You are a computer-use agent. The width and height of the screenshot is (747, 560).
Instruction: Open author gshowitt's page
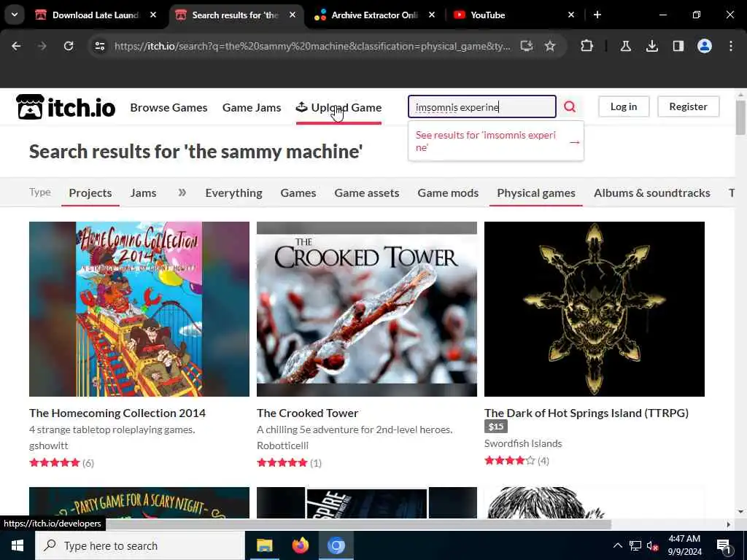49,446
